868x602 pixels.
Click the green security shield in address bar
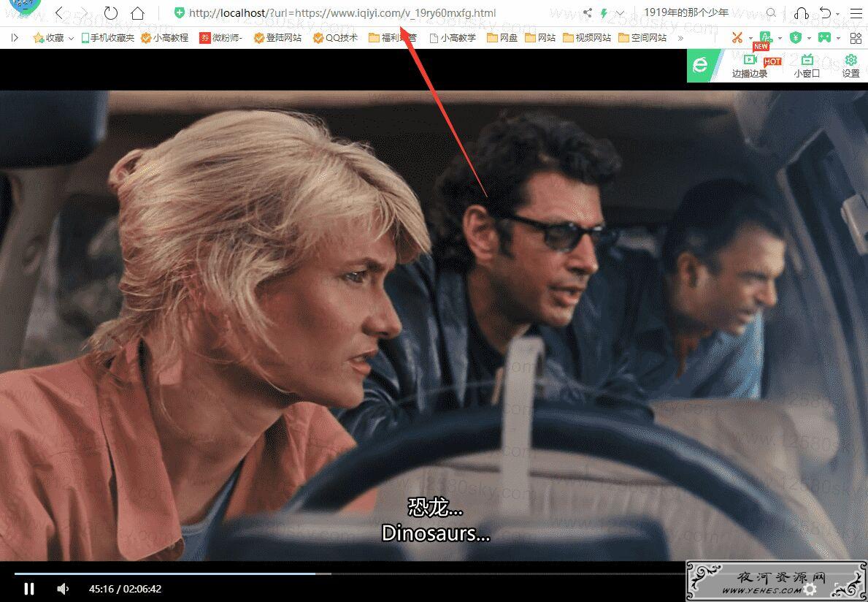pos(179,12)
